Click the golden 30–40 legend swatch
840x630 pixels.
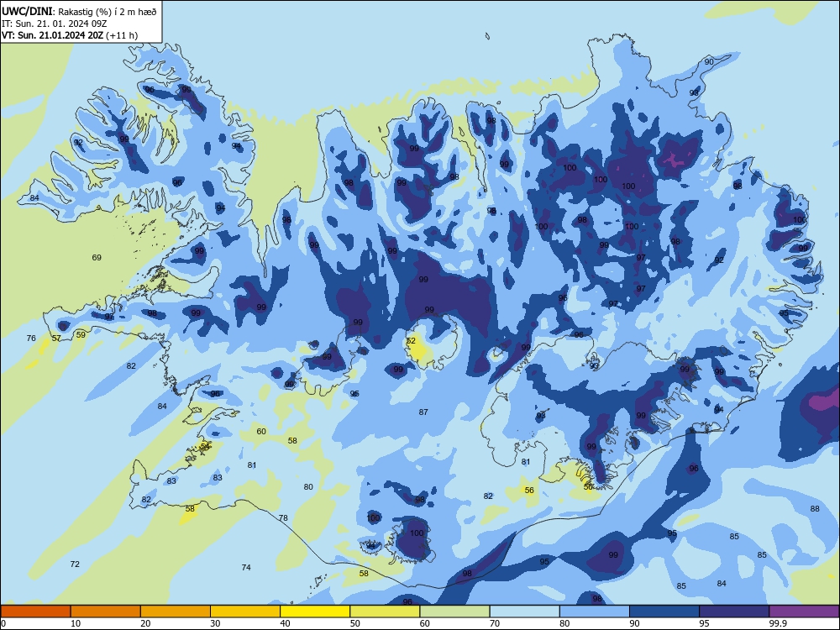(x=245, y=612)
